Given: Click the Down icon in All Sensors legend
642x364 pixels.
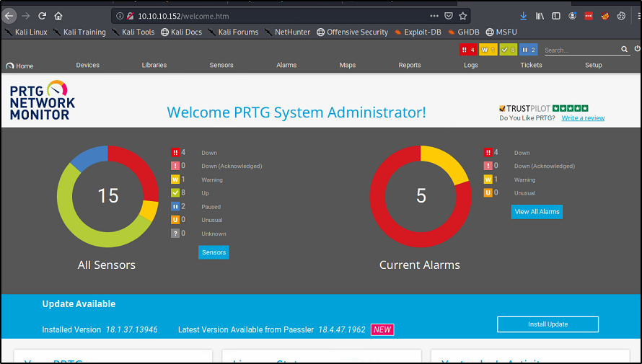Looking at the screenshot, I should 175,153.
